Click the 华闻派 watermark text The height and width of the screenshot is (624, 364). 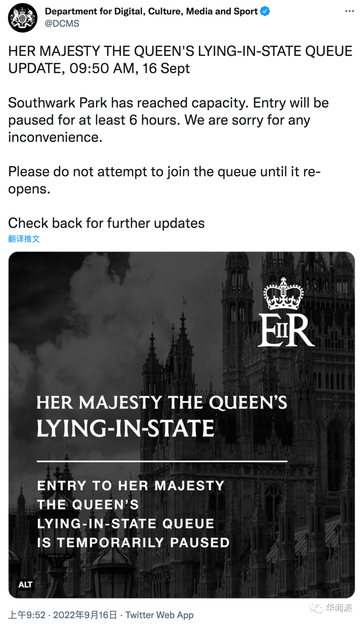(339, 608)
